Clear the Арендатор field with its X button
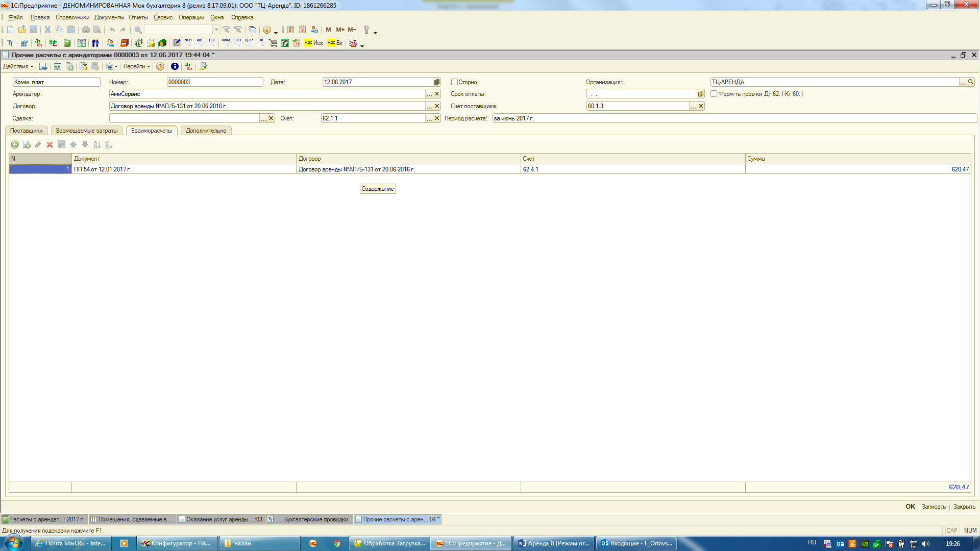 [x=437, y=94]
